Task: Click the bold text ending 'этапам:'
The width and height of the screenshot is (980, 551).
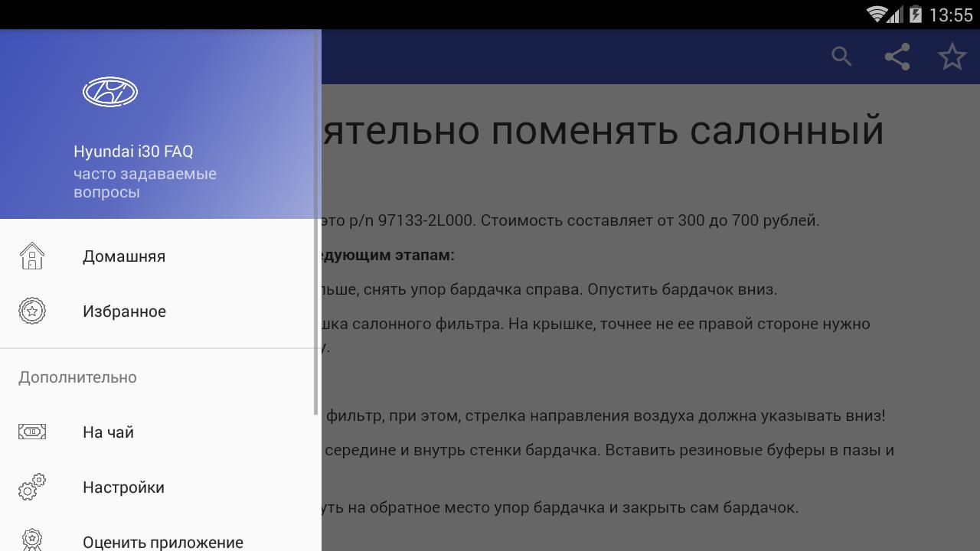Action: coord(388,255)
